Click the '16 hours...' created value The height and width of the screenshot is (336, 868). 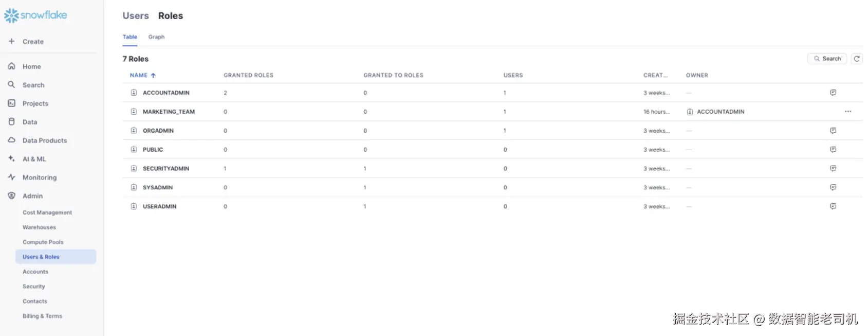point(656,112)
